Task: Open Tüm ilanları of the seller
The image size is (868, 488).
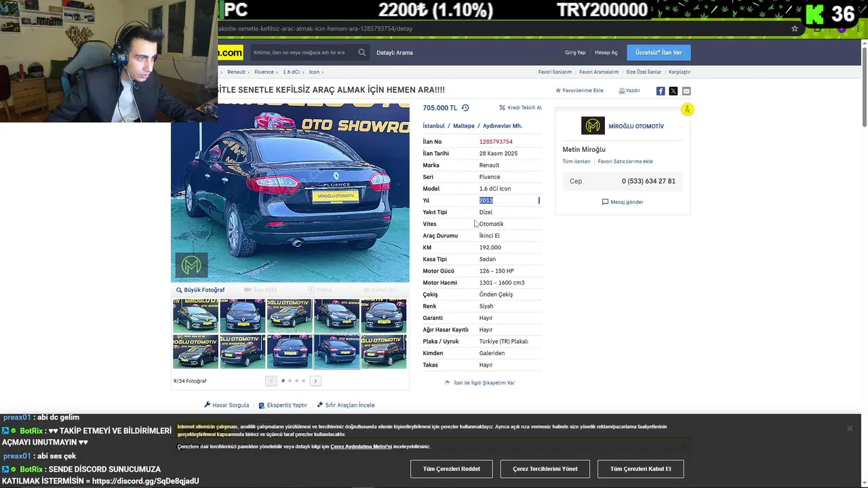Action: (576, 161)
